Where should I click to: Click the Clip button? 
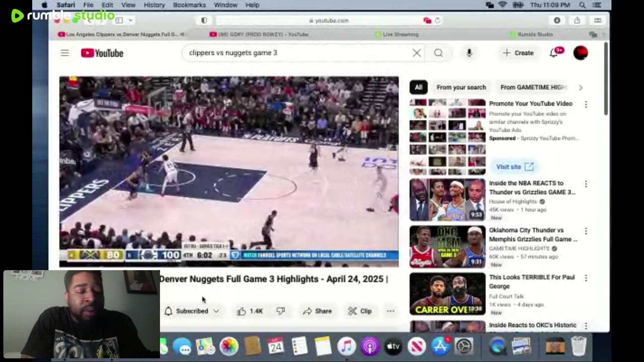360,311
